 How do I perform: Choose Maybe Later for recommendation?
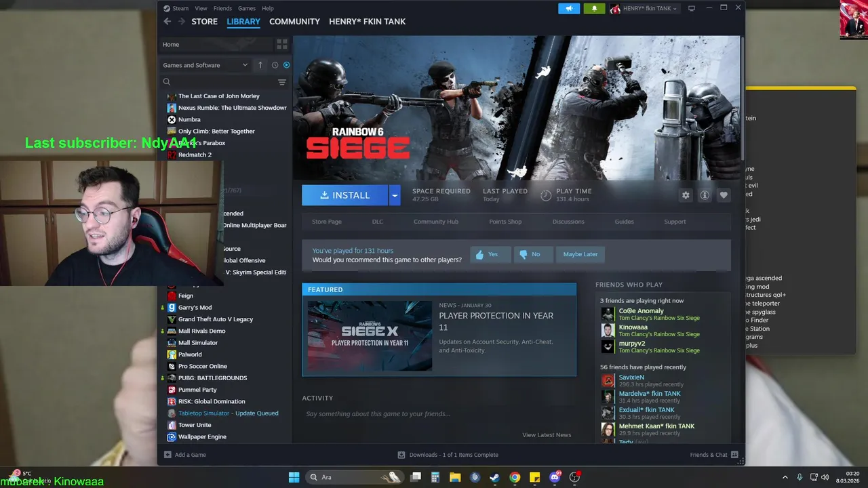click(x=580, y=254)
